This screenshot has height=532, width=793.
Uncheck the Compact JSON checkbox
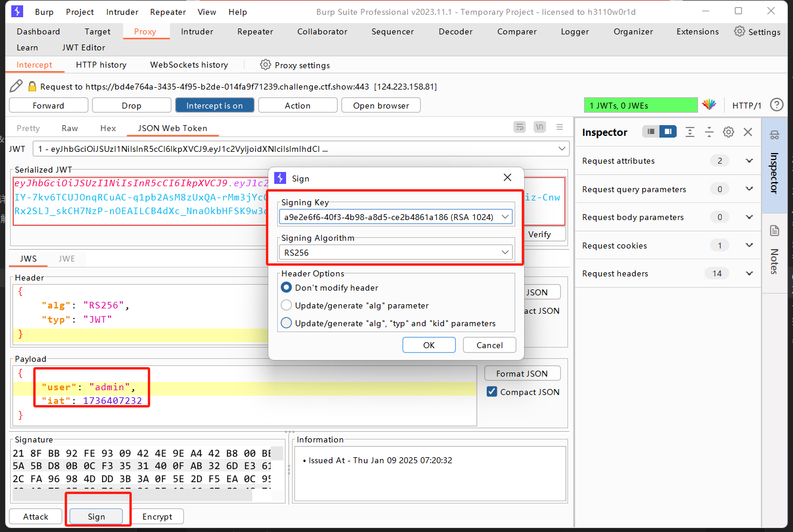coord(491,391)
